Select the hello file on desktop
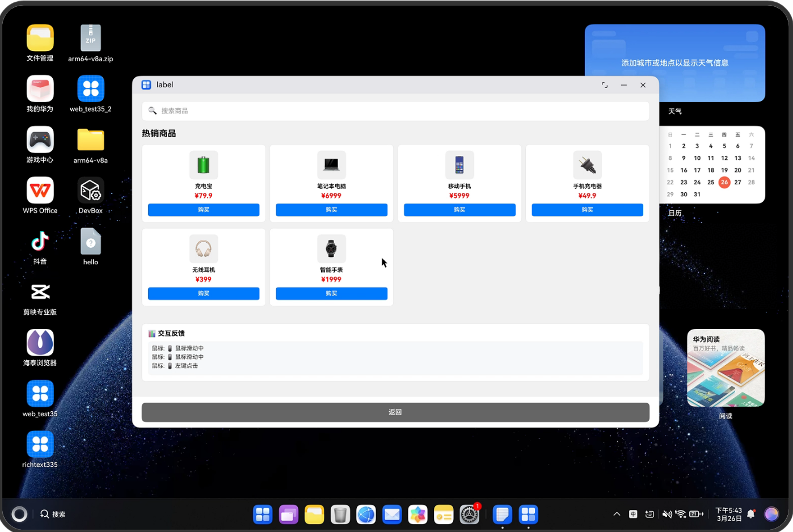 pyautogui.click(x=90, y=247)
